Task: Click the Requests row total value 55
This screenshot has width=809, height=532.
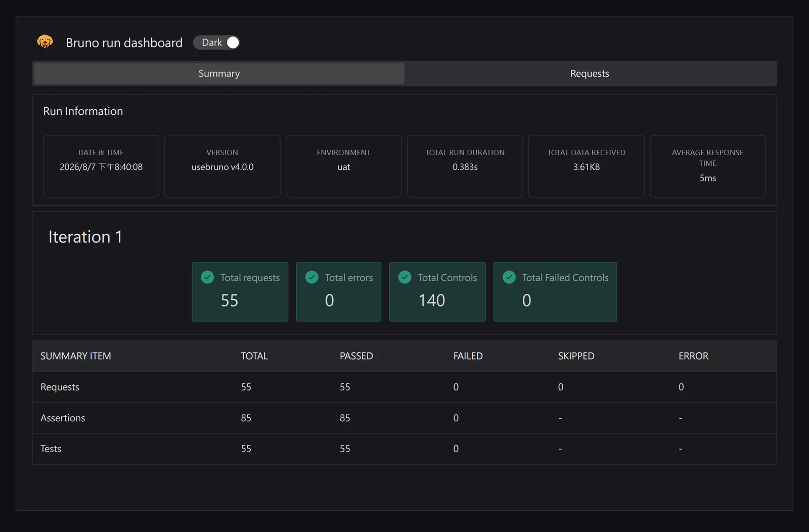Action: point(246,387)
